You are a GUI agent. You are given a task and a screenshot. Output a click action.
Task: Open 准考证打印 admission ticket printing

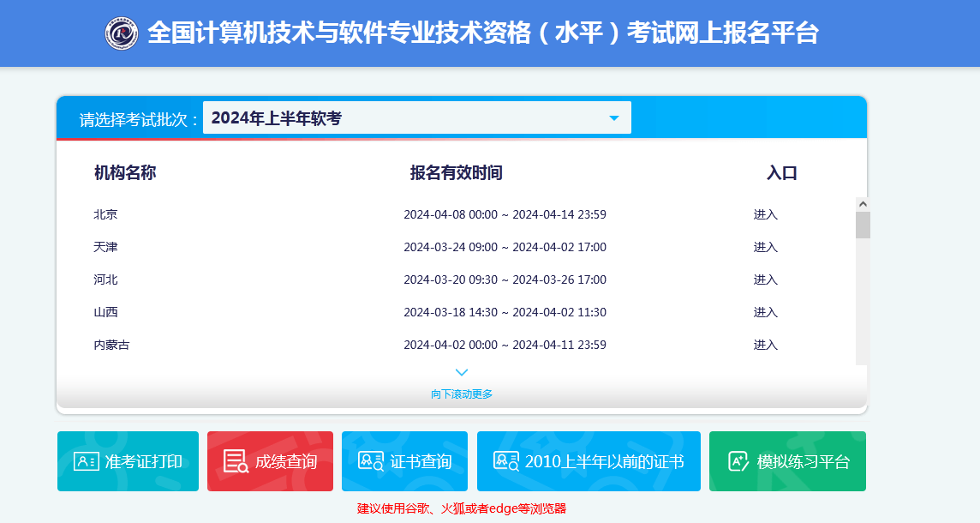(143, 461)
